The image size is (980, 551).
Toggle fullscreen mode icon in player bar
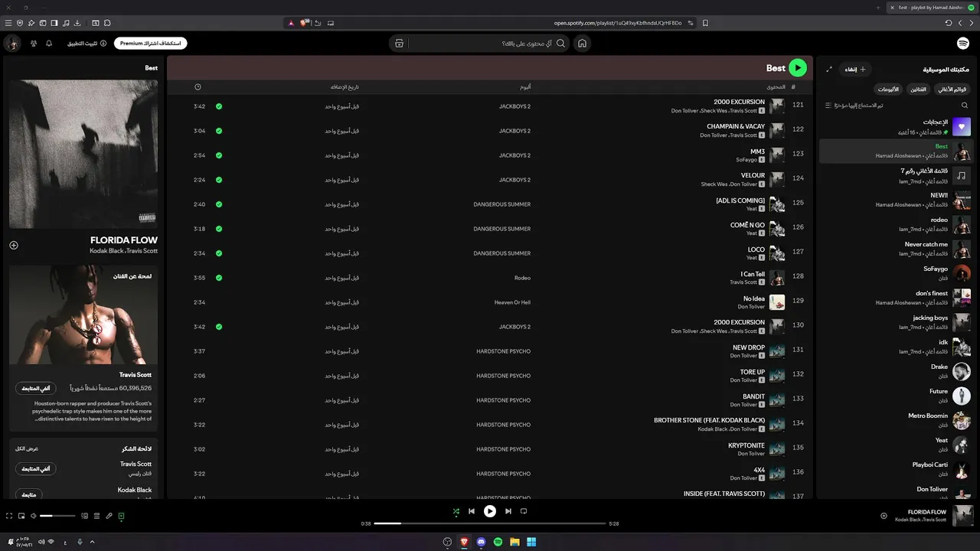[9, 516]
